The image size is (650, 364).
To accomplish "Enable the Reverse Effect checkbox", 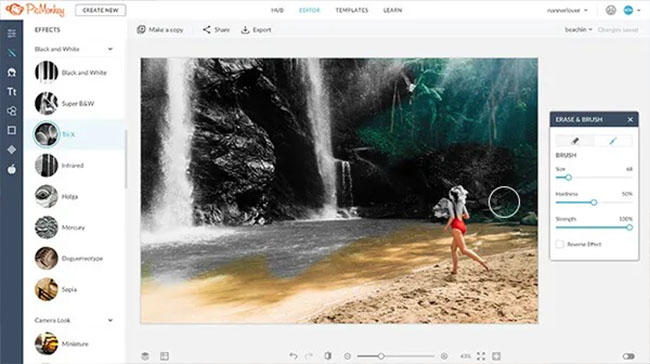I will click(560, 244).
